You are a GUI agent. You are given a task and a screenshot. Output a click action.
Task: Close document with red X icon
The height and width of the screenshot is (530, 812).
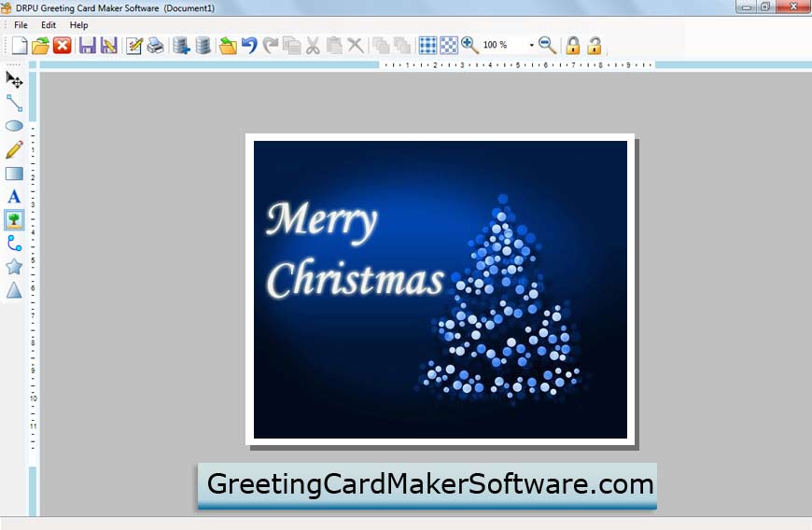coord(63,46)
